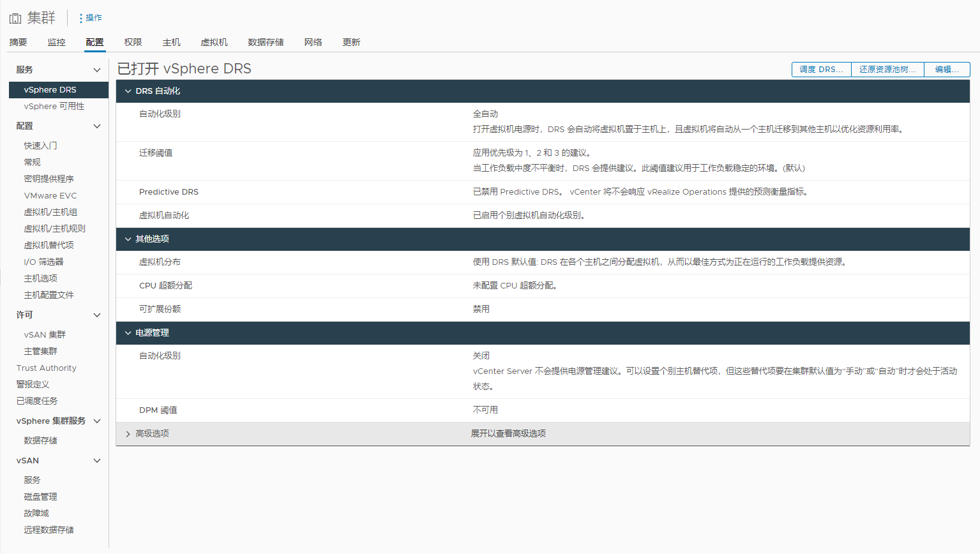
Task: Click the 虚拟机自动化 row label
Action: coord(164,216)
